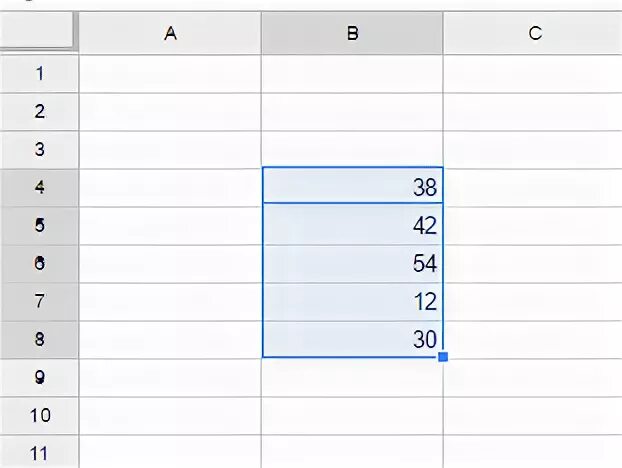Select row 1 header
622x468 pixels.
pyautogui.click(x=39, y=74)
